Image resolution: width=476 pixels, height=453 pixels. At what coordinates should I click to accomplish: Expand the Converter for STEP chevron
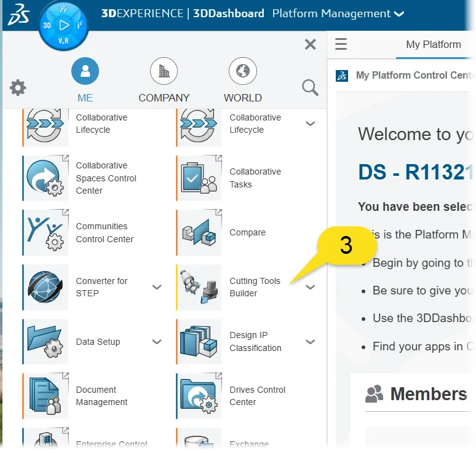coord(157,287)
